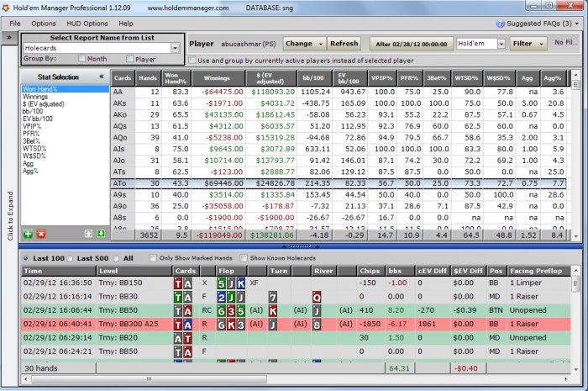The height and width of the screenshot is (391, 588).
Task: Click the 7 turn card in 16:16:14 hand
Action: [x=273, y=298]
